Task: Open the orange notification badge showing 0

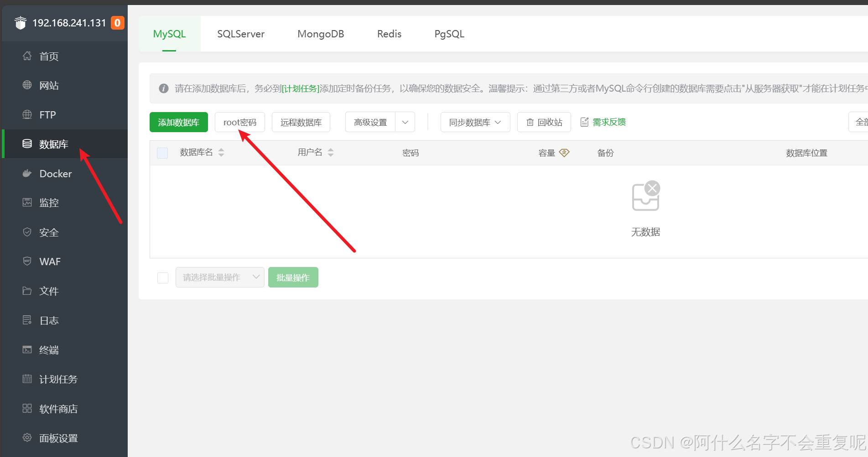Action: [118, 23]
